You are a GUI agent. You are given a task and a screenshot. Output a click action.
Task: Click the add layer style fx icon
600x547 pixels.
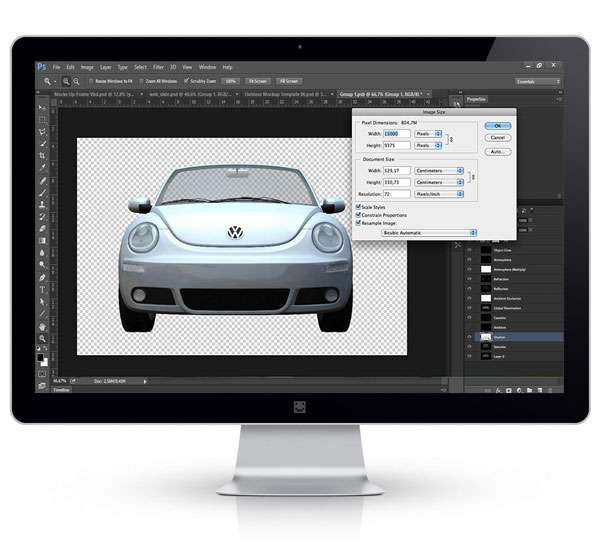(x=498, y=390)
